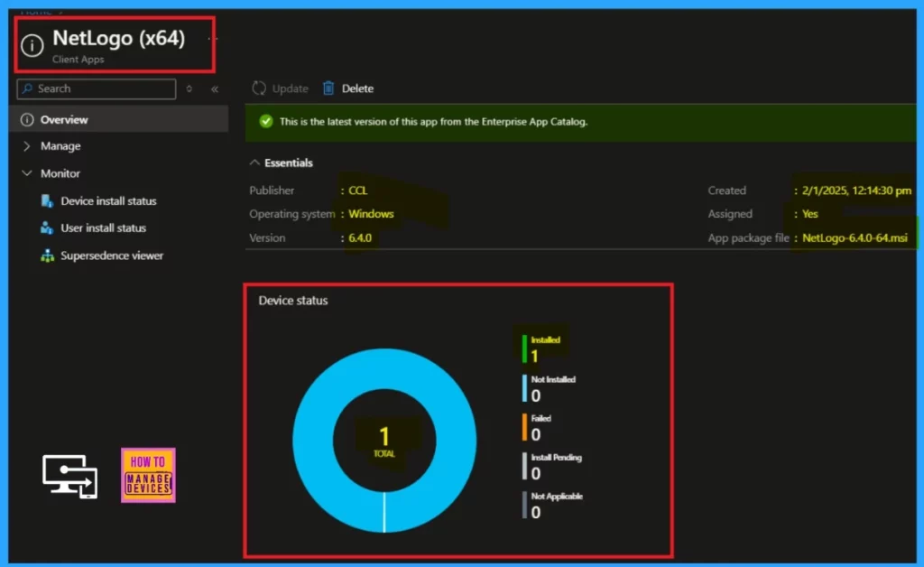Click the Delete trash can icon
Viewport: 924px width, 567px height.
pyautogui.click(x=328, y=88)
